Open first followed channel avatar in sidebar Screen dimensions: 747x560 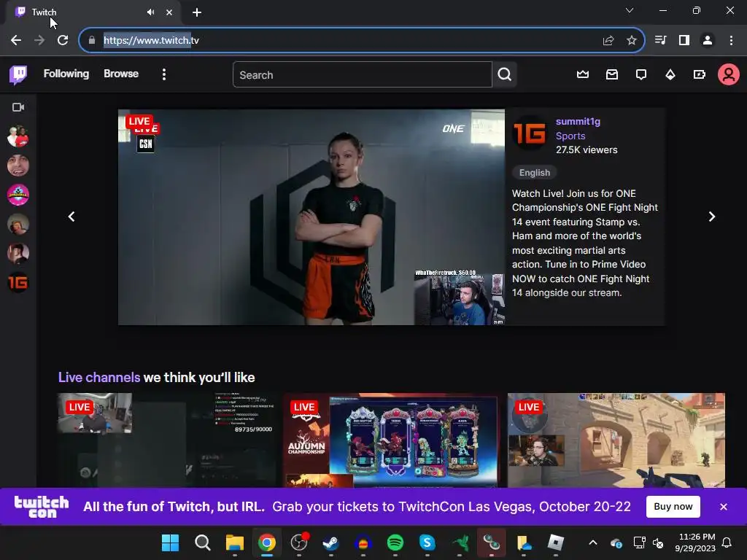[18, 136]
